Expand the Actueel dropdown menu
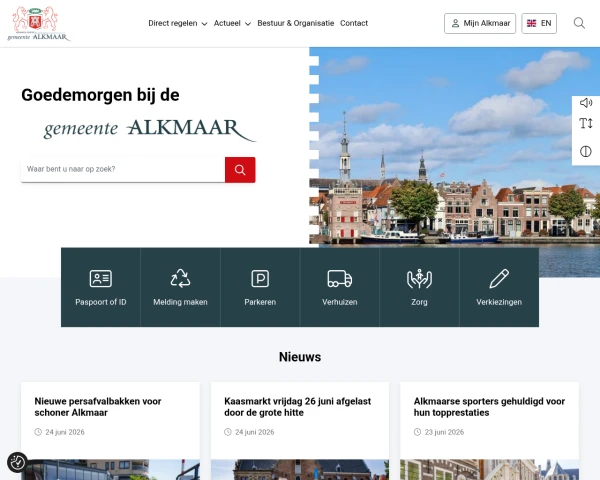 tap(232, 23)
